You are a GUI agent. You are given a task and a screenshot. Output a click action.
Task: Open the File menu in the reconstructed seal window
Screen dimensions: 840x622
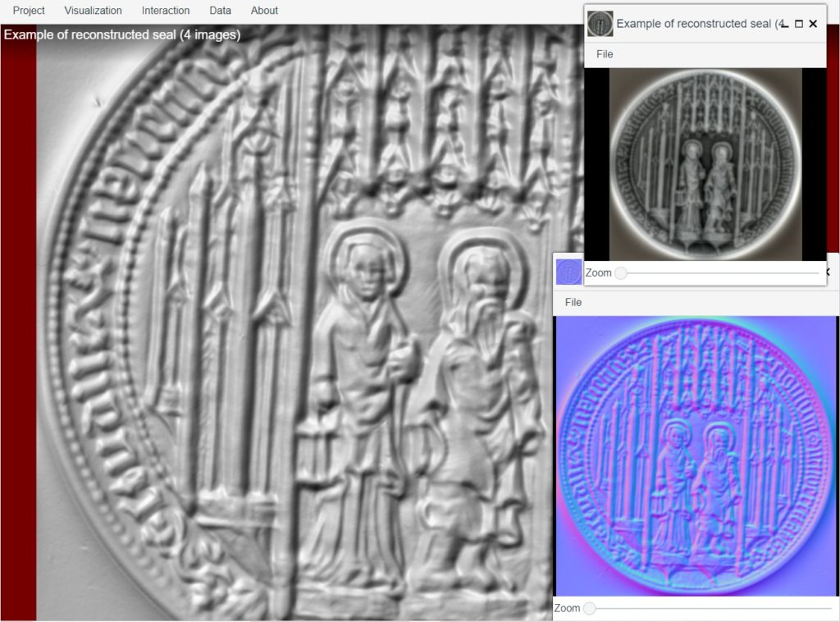pyautogui.click(x=604, y=53)
